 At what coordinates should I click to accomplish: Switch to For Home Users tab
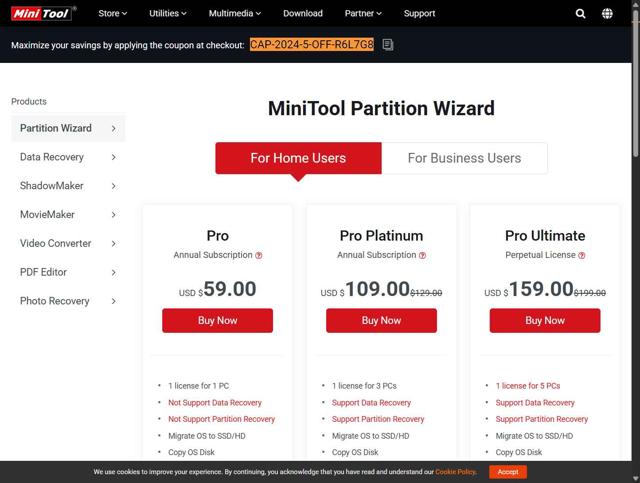(x=298, y=158)
